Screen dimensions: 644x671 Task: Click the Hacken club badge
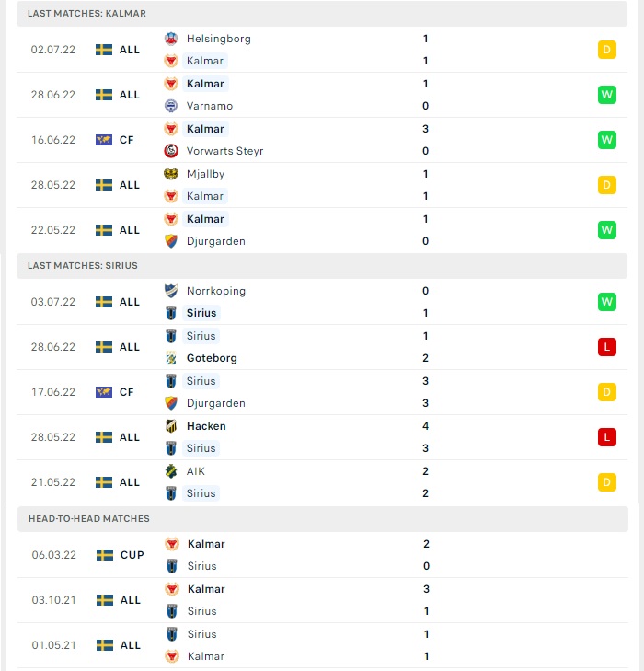(x=171, y=426)
